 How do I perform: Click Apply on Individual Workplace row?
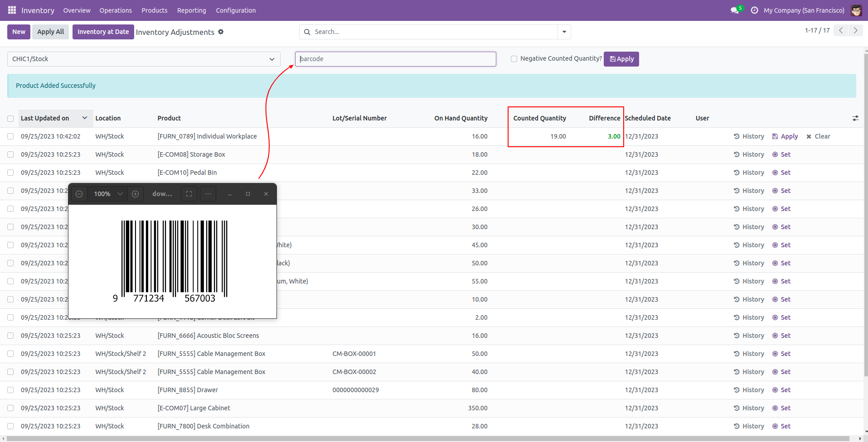(785, 136)
